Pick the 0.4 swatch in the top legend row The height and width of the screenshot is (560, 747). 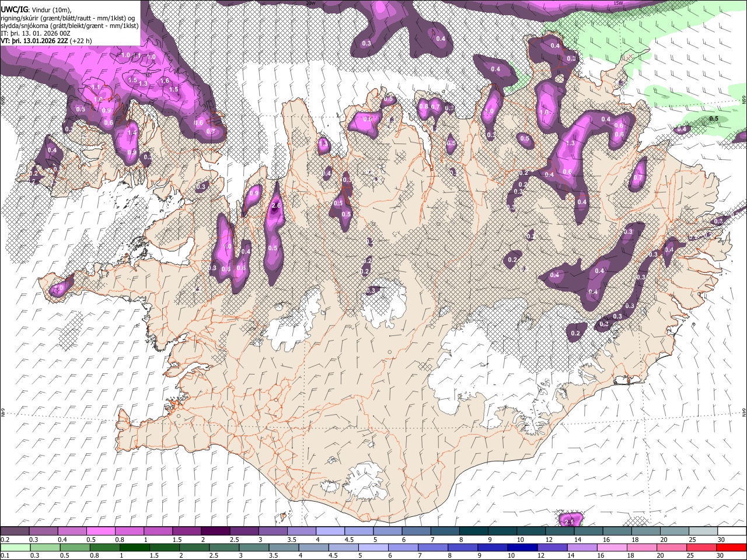tap(72, 531)
